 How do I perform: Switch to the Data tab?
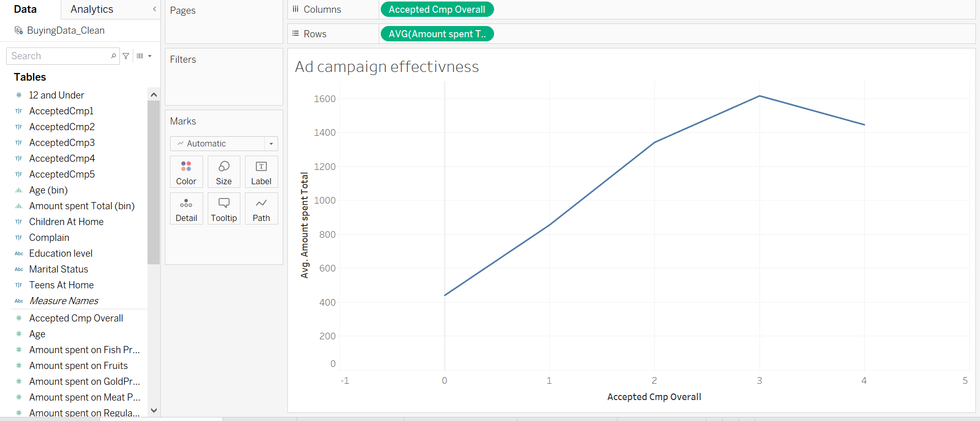(x=26, y=9)
